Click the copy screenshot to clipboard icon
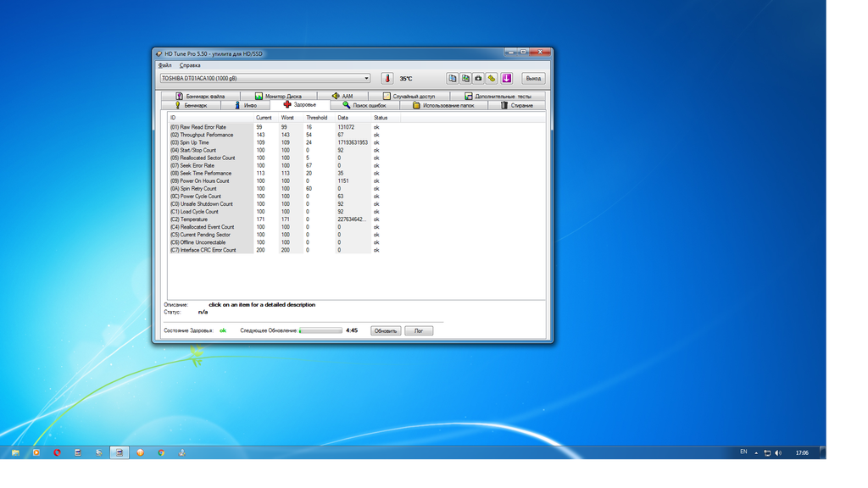 465,79
